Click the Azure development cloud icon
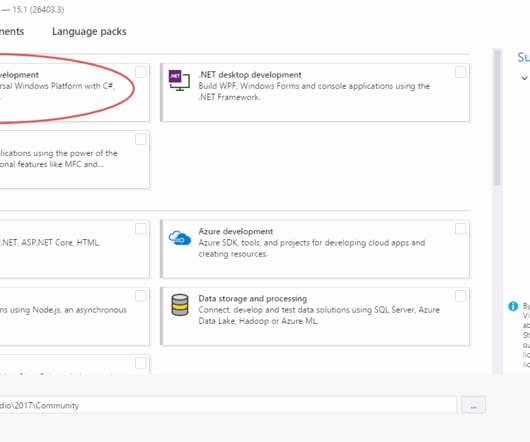530x442 pixels. tap(180, 238)
